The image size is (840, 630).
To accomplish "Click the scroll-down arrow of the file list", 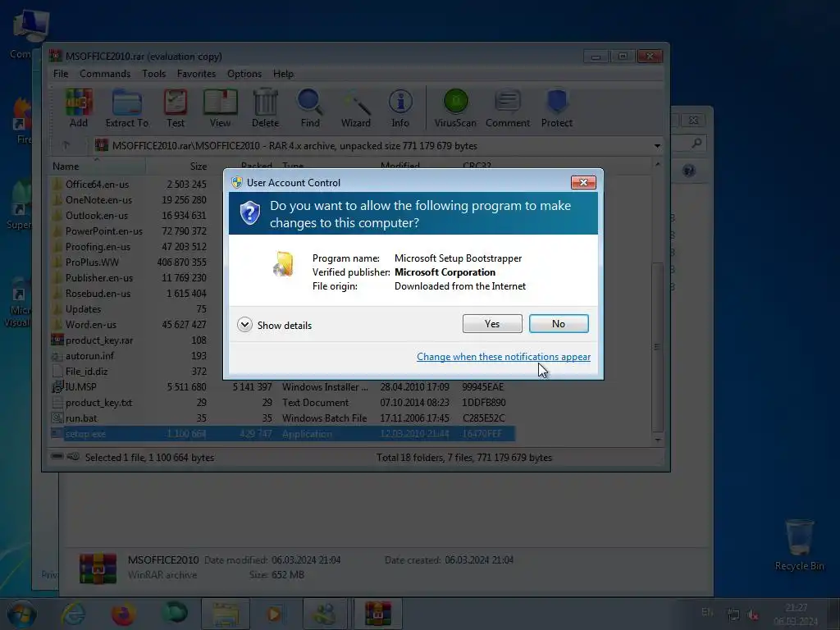I will [657, 441].
